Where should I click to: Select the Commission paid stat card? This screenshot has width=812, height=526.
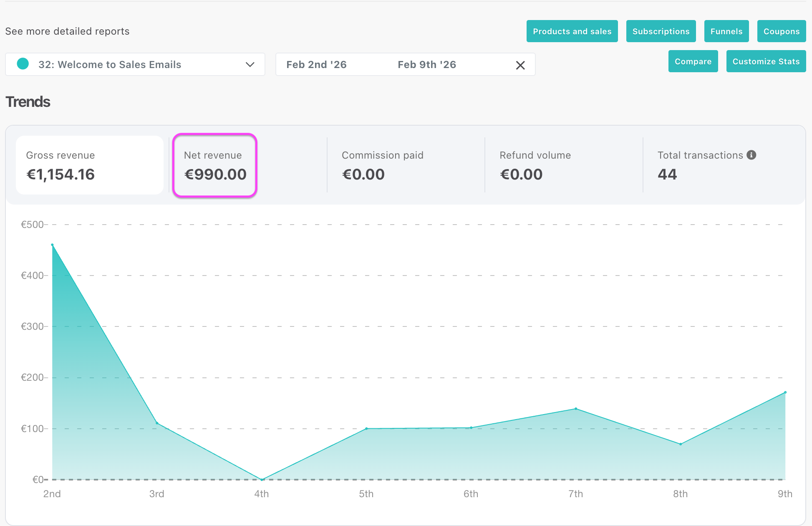406,165
